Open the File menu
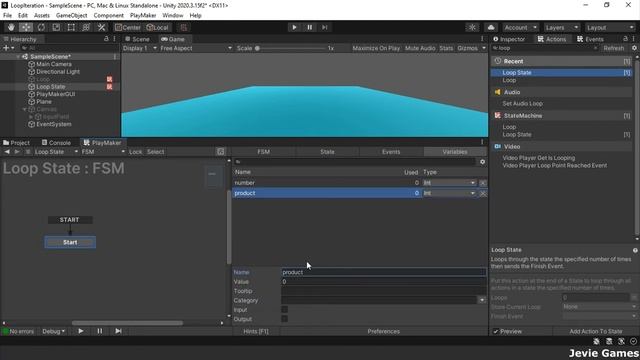Image resolution: width=640 pixels, height=360 pixels. point(7,16)
